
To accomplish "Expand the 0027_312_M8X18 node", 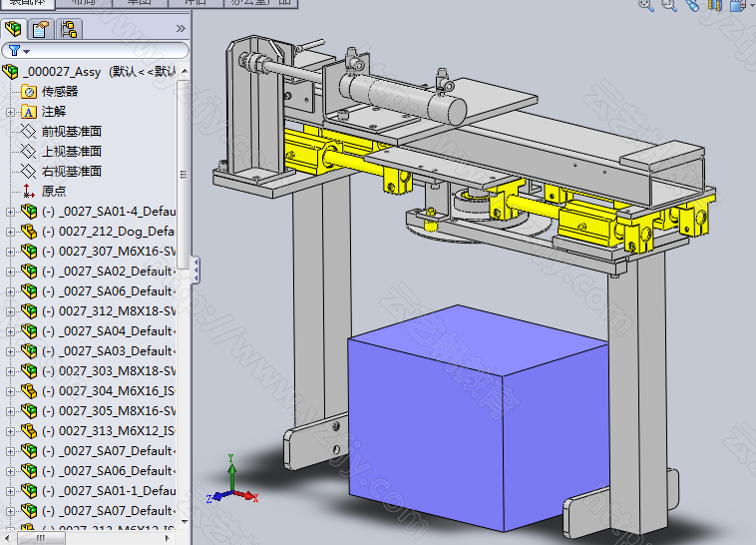I will [x=10, y=311].
